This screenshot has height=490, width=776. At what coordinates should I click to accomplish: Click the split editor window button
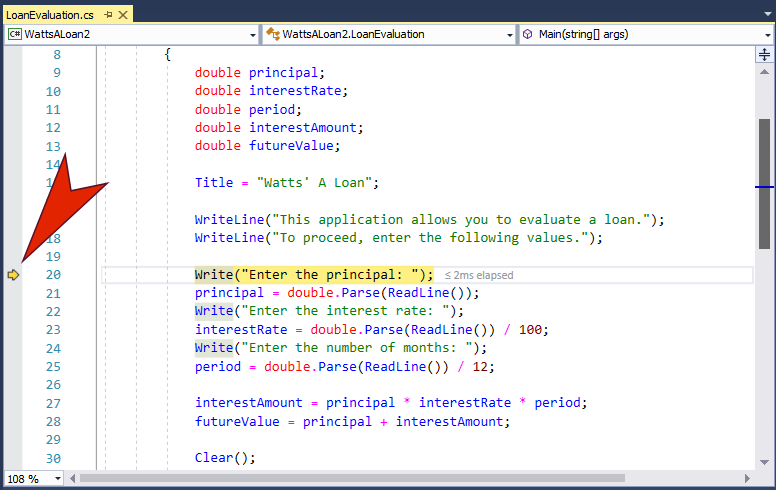click(764, 54)
